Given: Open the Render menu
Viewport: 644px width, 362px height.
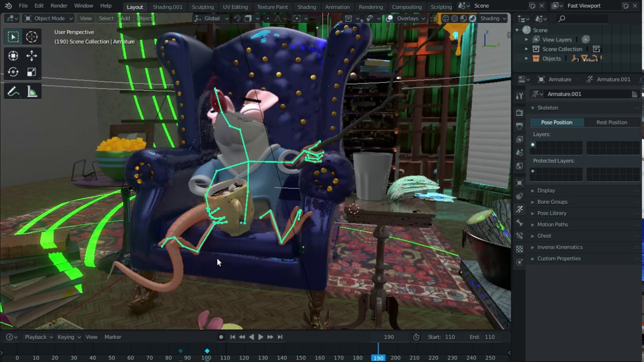Looking at the screenshot, I should tap(59, 6).
